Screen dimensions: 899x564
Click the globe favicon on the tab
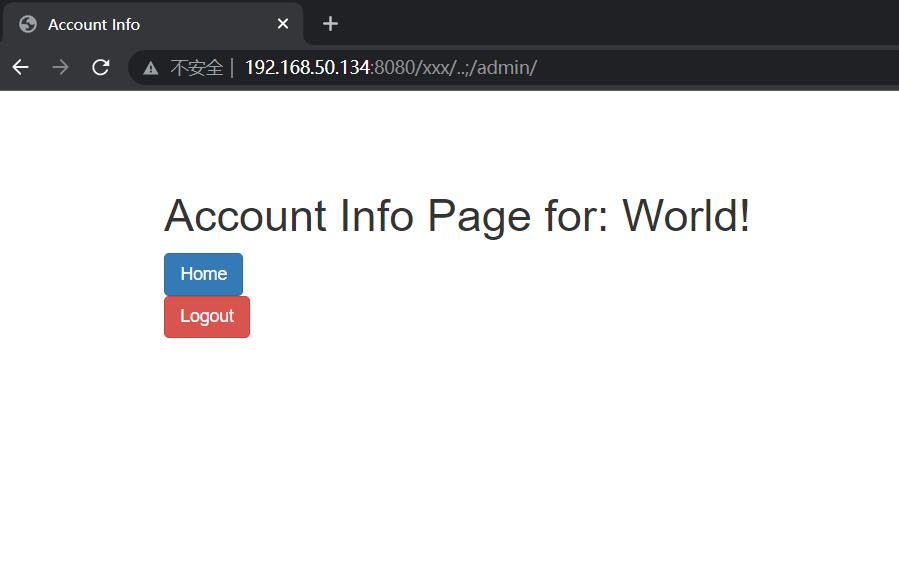tap(28, 24)
